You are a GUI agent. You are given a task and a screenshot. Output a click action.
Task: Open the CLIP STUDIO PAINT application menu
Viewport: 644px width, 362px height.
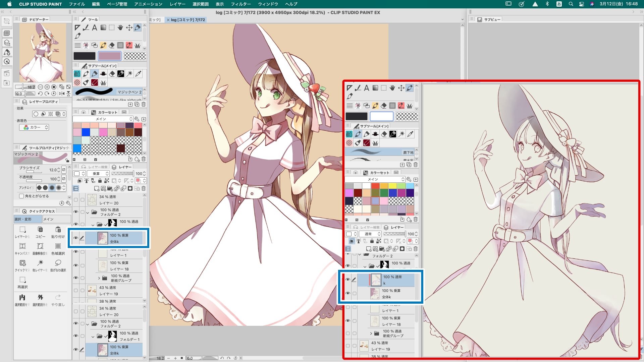coord(40,4)
